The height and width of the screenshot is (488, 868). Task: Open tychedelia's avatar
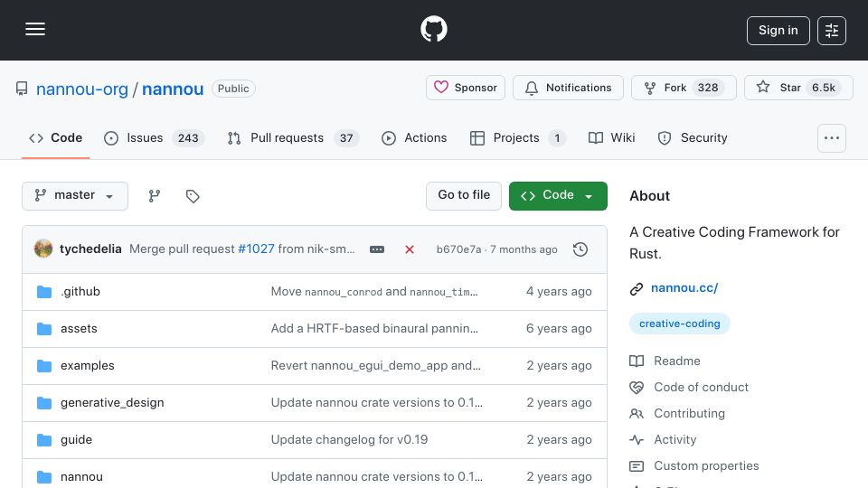click(x=43, y=249)
